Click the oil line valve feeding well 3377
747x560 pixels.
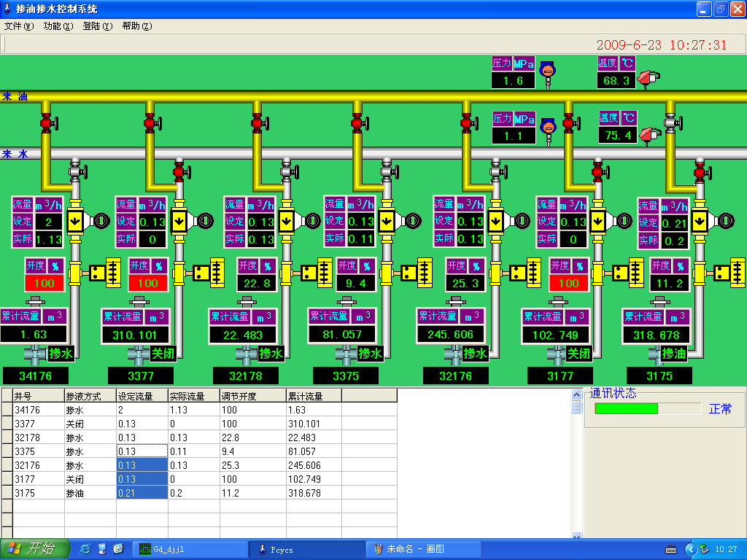pyautogui.click(x=152, y=123)
